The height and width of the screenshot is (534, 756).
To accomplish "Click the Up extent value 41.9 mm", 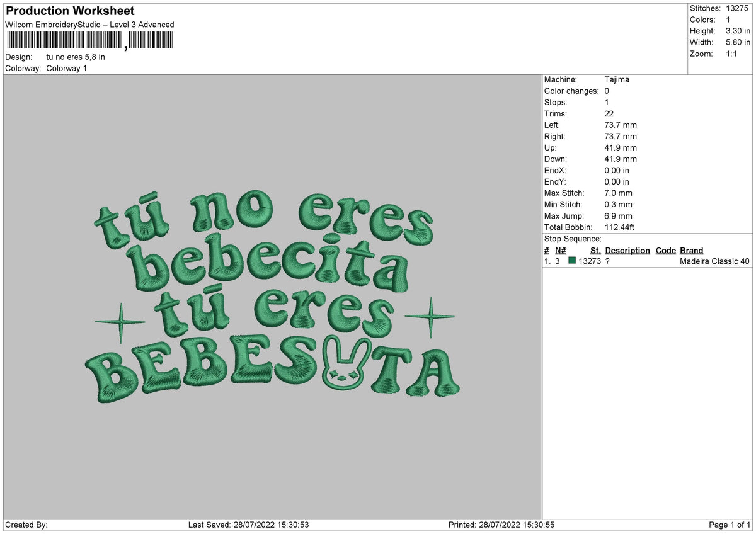I will (621, 147).
